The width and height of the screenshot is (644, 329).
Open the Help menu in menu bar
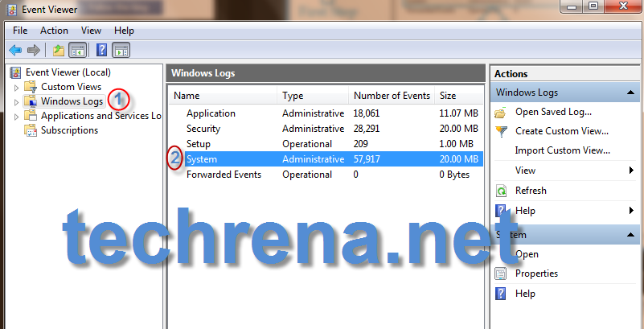tap(124, 31)
